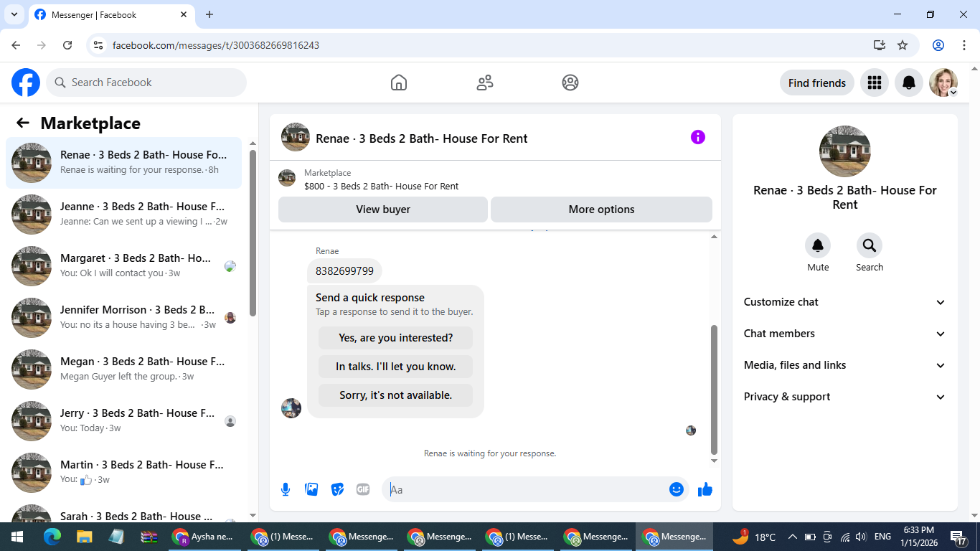Image resolution: width=980 pixels, height=551 pixels.
Task: Click the Search Facebook field
Action: (146, 83)
